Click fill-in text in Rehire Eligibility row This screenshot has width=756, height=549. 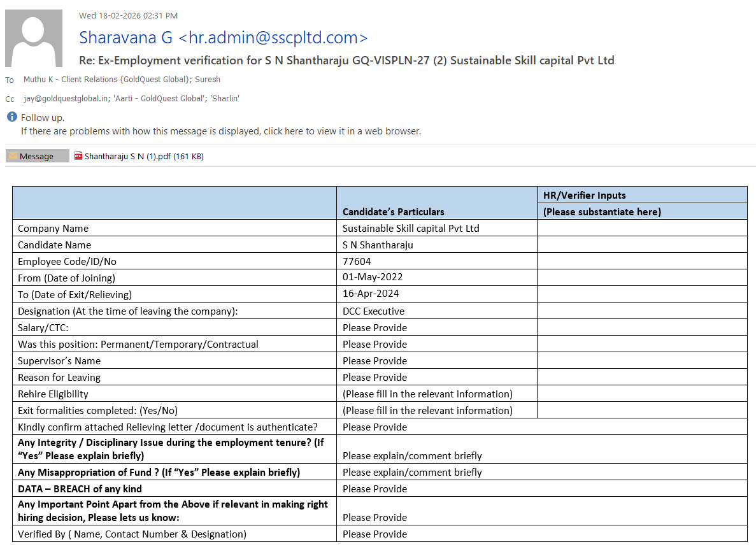click(x=427, y=394)
